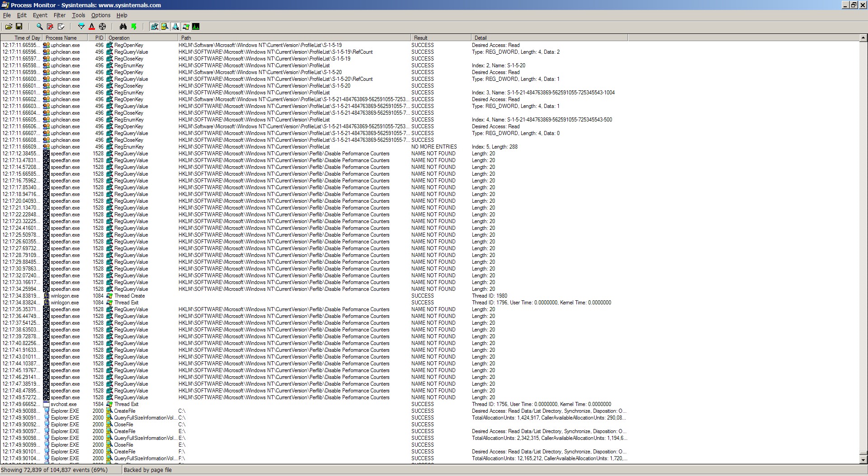
Task: Click speedfan.exe icon in the 12:17:49.57272 row
Action: tap(46, 397)
